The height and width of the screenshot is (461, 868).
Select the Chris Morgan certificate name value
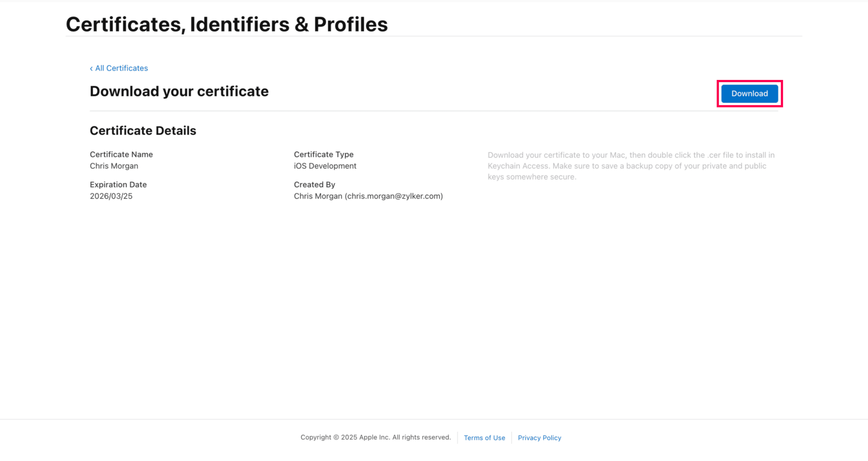click(x=114, y=166)
